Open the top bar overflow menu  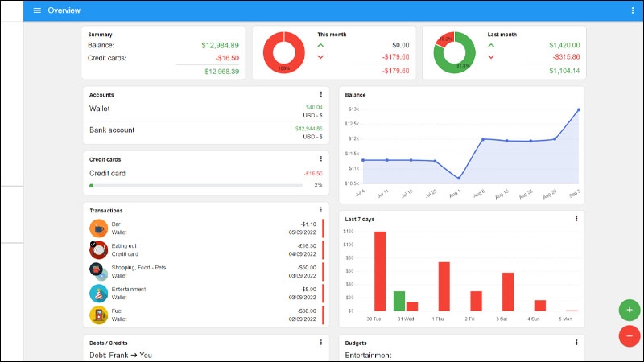[x=633, y=10]
